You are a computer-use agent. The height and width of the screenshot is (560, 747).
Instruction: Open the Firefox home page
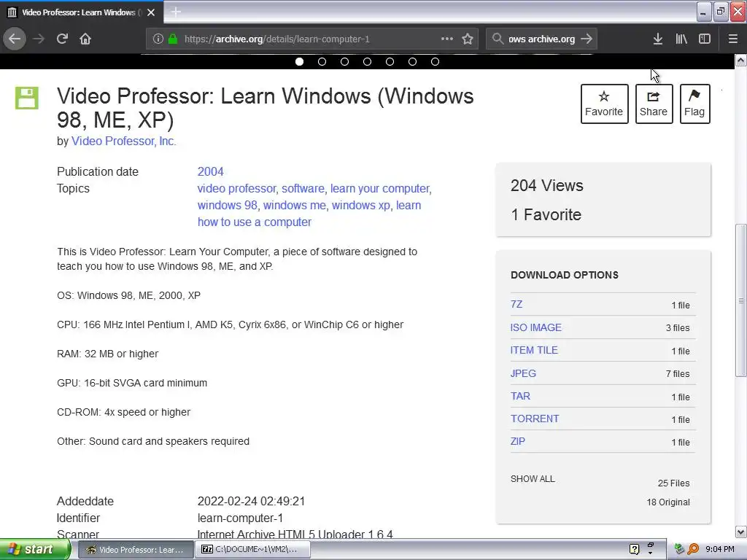pos(85,39)
